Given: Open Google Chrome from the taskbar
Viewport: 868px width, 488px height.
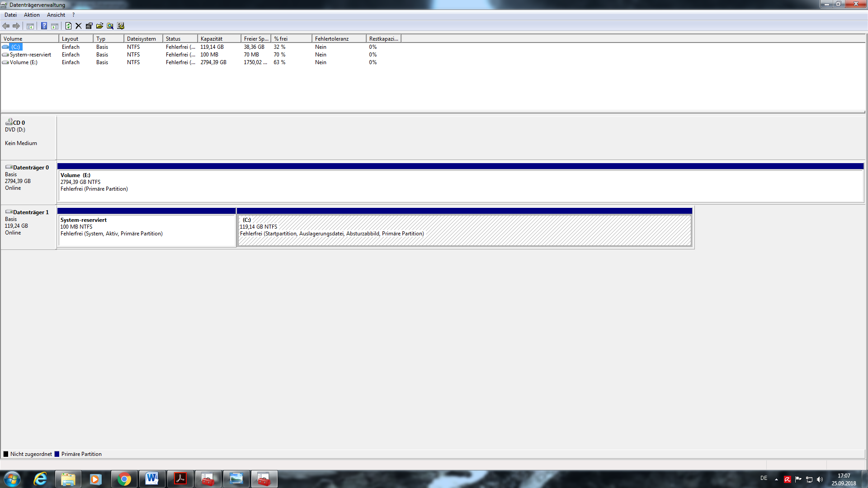Looking at the screenshot, I should tap(124, 479).
